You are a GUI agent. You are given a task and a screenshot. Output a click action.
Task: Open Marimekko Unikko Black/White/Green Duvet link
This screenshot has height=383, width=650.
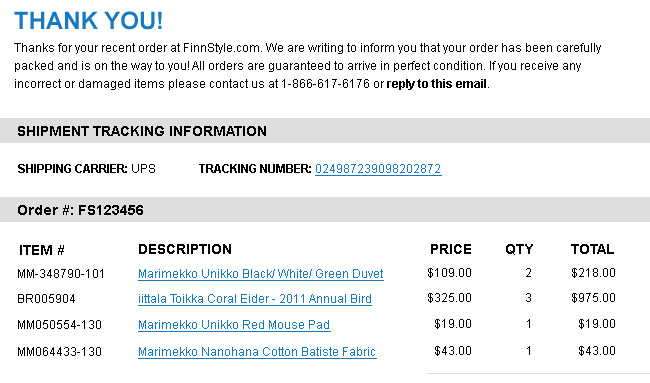coord(261,274)
